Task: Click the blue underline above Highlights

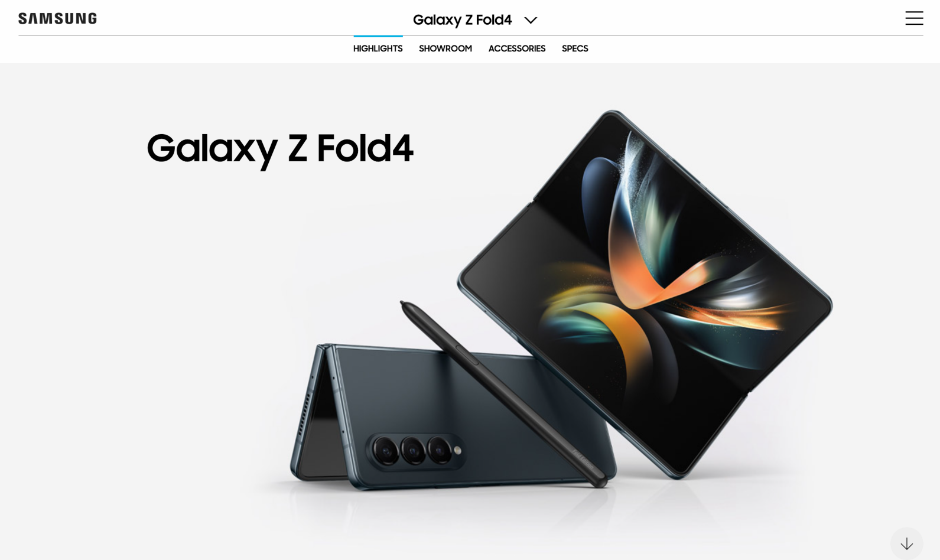Action: click(x=378, y=36)
